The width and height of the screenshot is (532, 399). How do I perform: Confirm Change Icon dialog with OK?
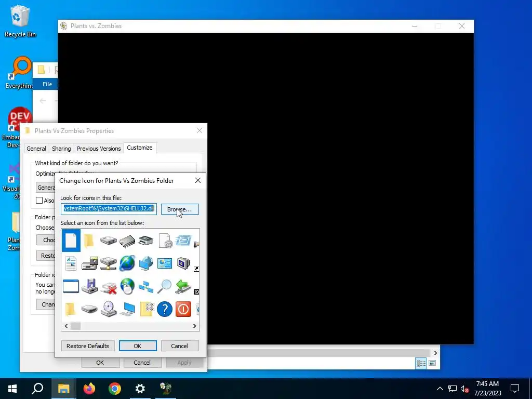138,345
